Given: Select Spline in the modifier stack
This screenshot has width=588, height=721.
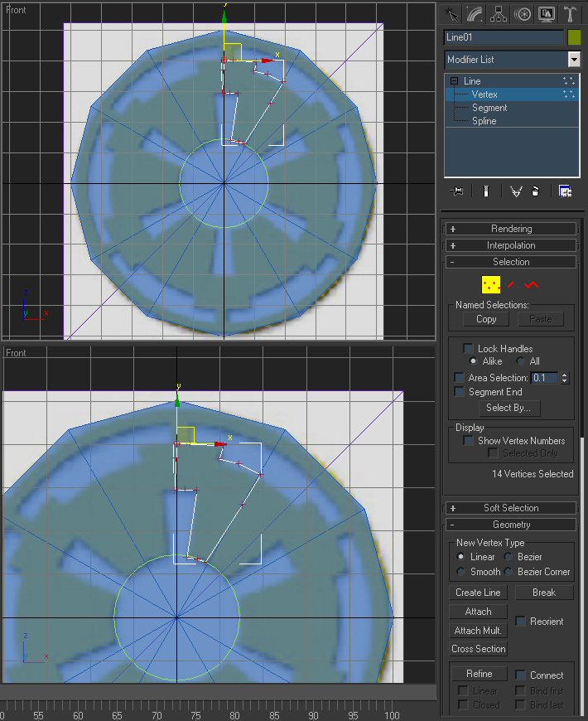Looking at the screenshot, I should click(x=484, y=121).
